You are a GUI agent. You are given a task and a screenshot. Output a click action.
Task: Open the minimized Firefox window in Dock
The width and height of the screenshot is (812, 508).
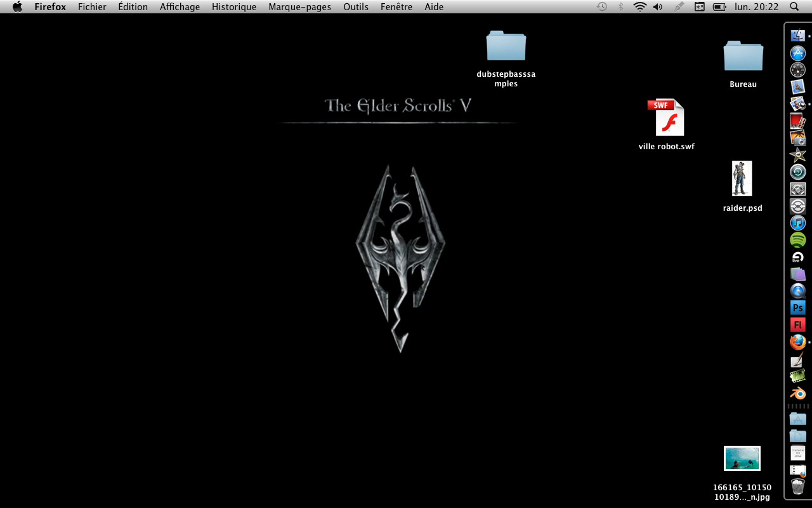click(797, 471)
